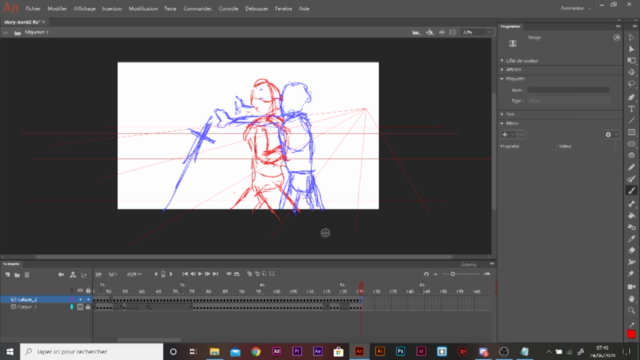Create a new layer folder
The height and width of the screenshot is (360, 640).
17,275
